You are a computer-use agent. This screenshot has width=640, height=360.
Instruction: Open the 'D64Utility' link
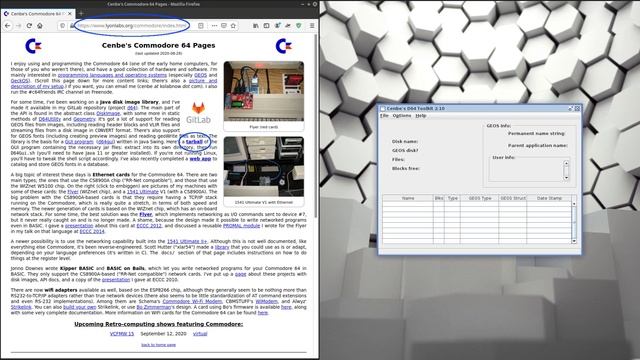49,119
